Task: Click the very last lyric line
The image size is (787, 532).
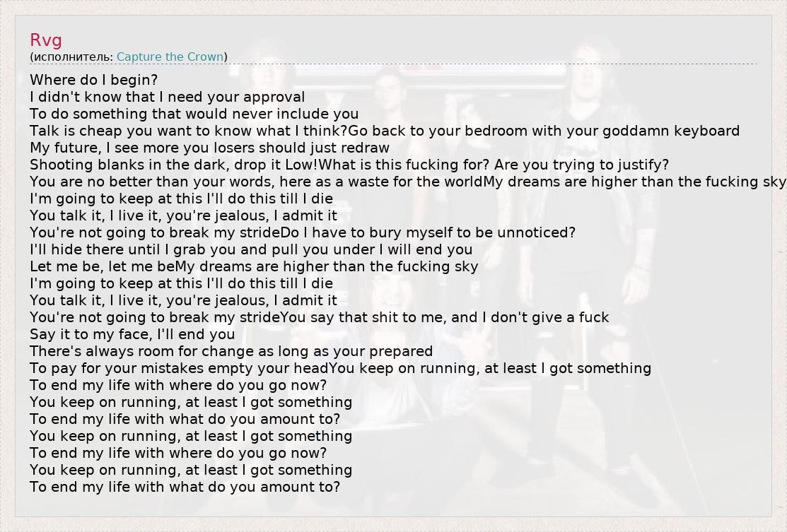Action: pos(185,487)
